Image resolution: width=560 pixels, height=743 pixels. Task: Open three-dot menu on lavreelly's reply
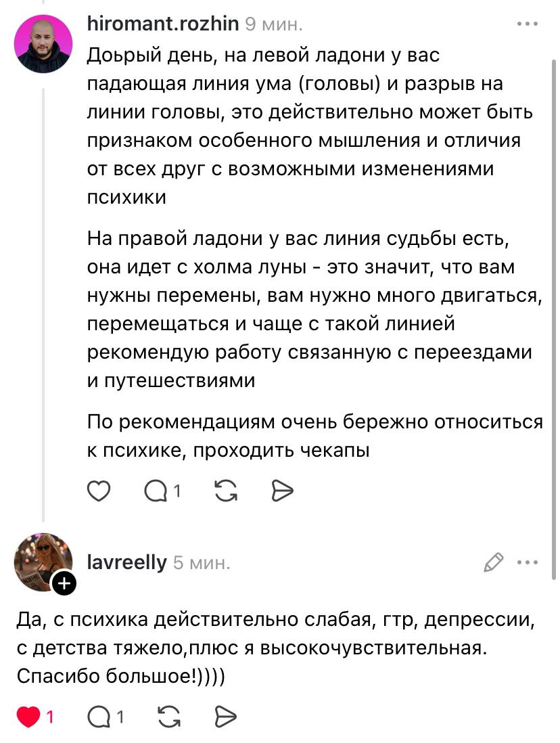(x=527, y=562)
